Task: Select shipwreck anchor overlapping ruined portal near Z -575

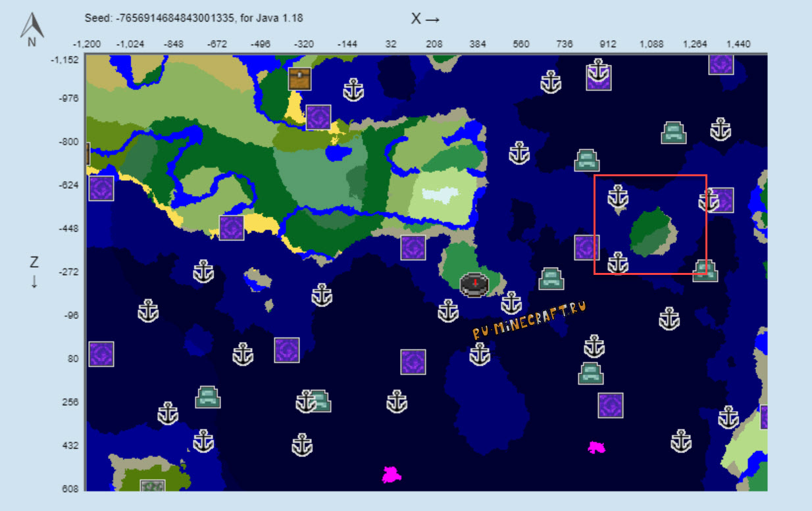Action: (x=709, y=201)
